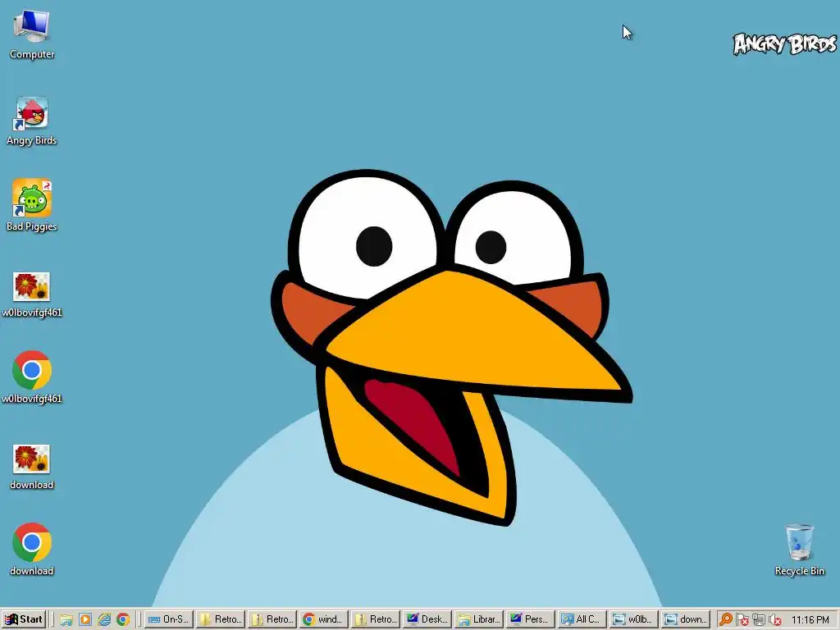Switch to the On-S... keyboard taskbar button
The image size is (840, 630).
[169, 619]
